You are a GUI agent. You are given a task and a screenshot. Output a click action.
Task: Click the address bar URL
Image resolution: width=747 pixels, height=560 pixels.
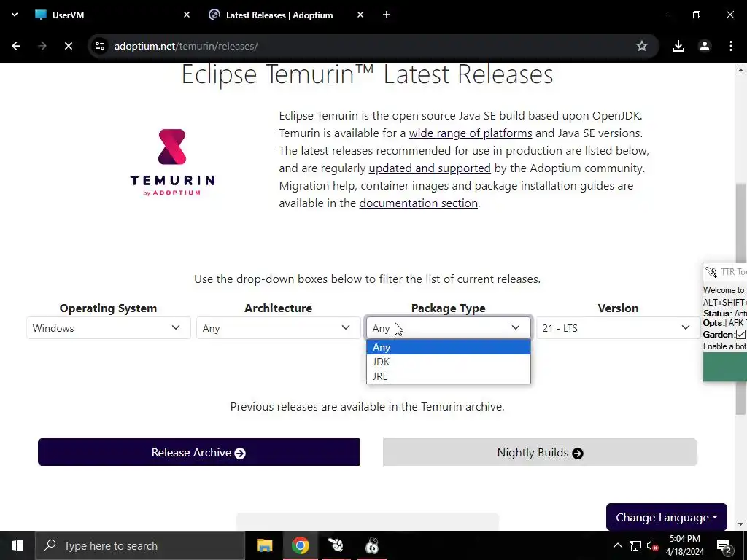coord(186,46)
